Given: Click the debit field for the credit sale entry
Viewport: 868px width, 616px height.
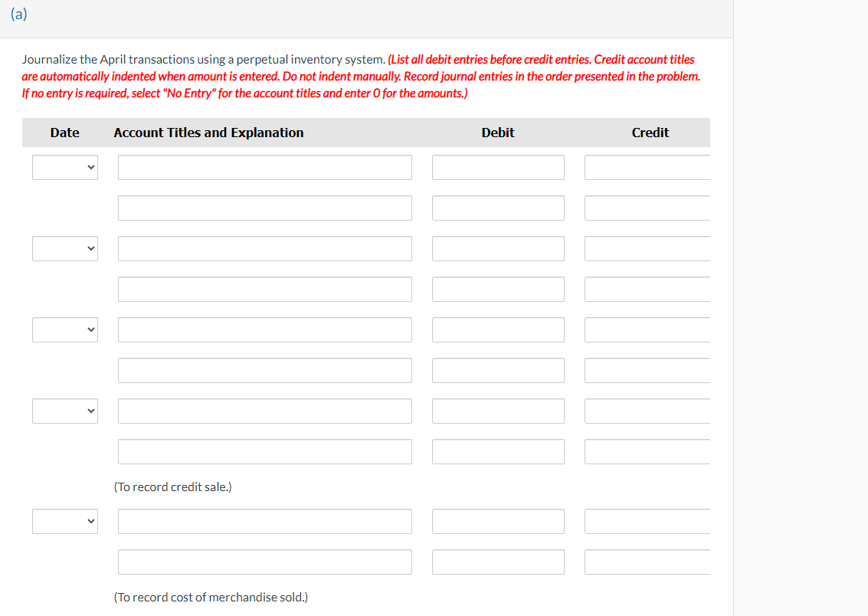Looking at the screenshot, I should [498, 411].
